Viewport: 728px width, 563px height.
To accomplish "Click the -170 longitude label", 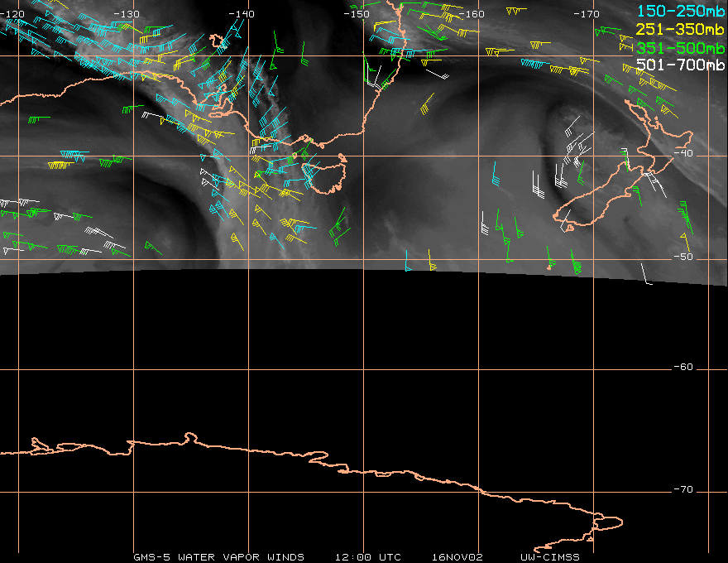I will [x=587, y=14].
